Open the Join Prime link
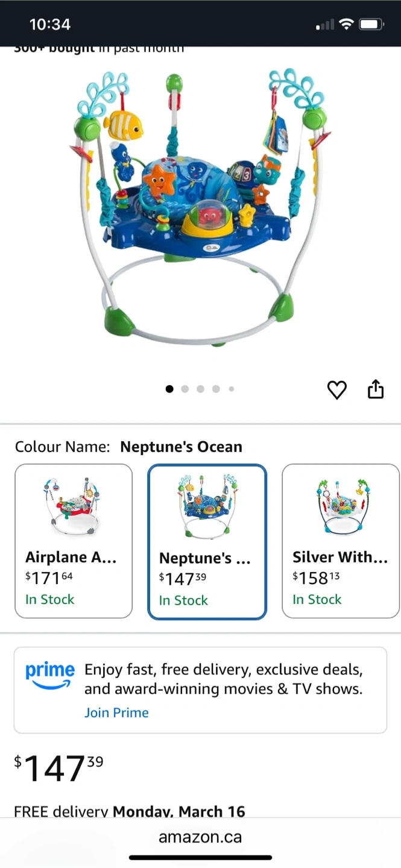The width and height of the screenshot is (401, 868). pyautogui.click(x=116, y=712)
